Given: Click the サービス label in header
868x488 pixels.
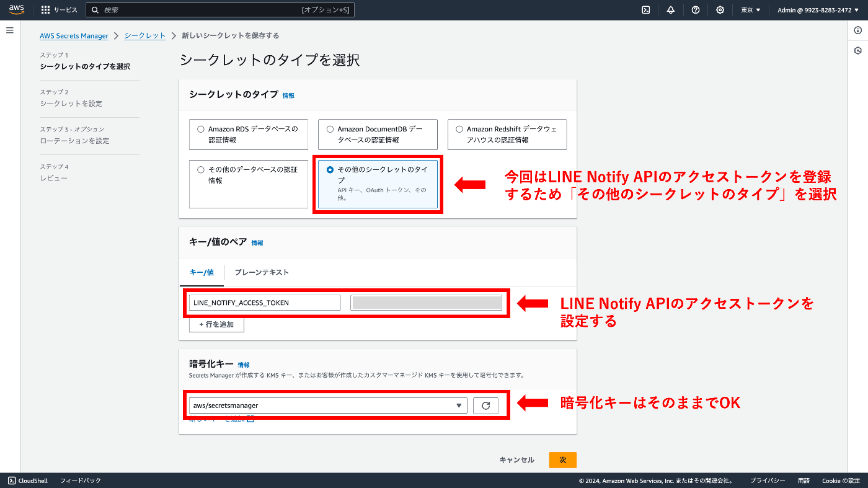Looking at the screenshot, I should tap(66, 10).
